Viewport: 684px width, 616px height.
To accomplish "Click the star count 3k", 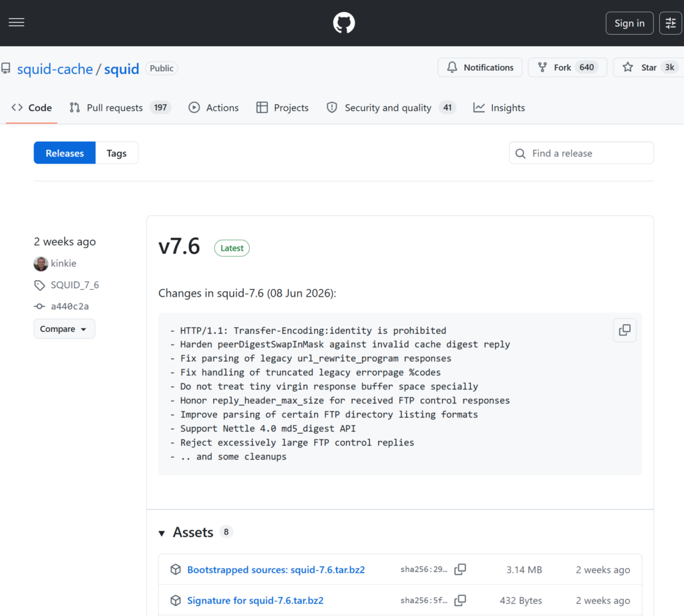I will pyautogui.click(x=669, y=67).
